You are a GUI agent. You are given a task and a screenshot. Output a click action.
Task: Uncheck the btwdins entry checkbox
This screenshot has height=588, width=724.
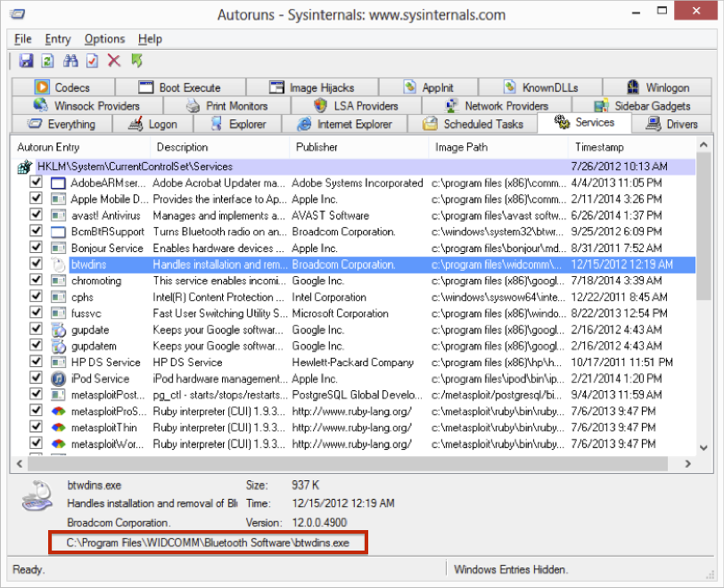(x=36, y=264)
